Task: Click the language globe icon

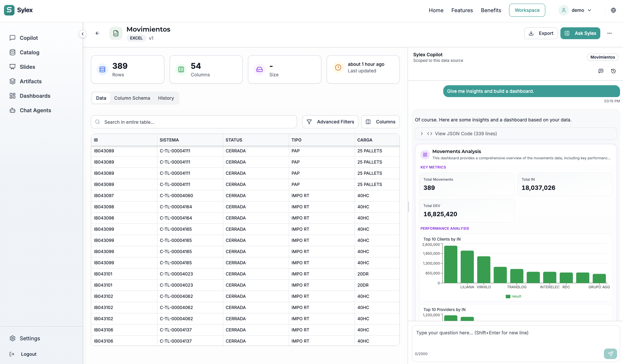Action: tap(613, 10)
